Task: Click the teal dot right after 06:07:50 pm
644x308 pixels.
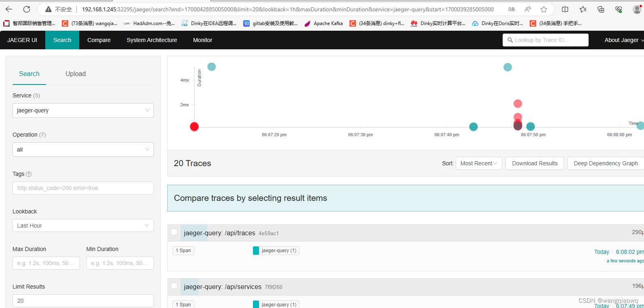Action: click(x=530, y=127)
